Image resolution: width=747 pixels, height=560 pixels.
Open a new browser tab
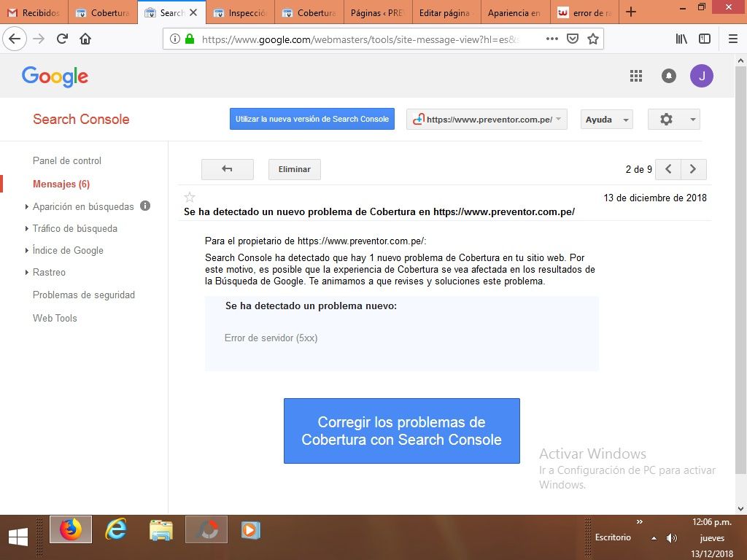coord(631,12)
